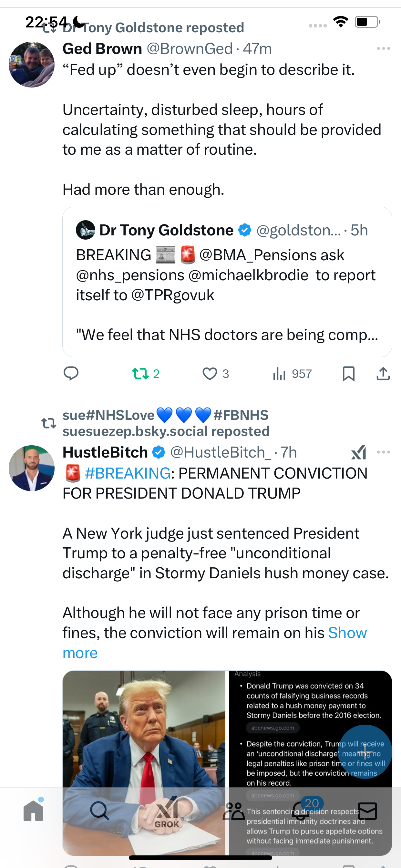401x868 pixels.
Task: Open the #BREAKING hashtag
Action: coord(128,473)
